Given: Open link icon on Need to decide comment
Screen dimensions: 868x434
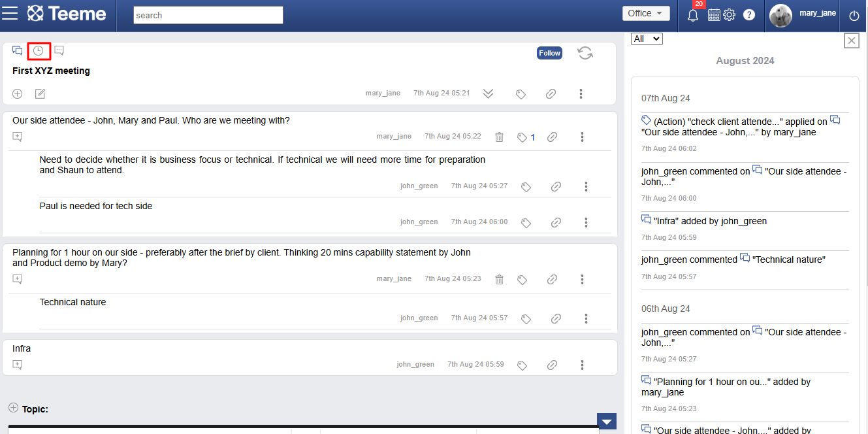Looking at the screenshot, I should [x=556, y=187].
